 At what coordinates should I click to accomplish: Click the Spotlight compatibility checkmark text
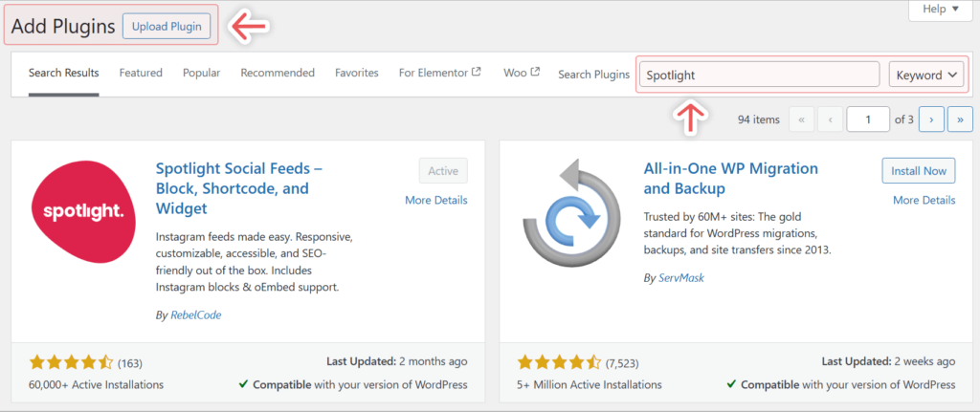[353, 384]
